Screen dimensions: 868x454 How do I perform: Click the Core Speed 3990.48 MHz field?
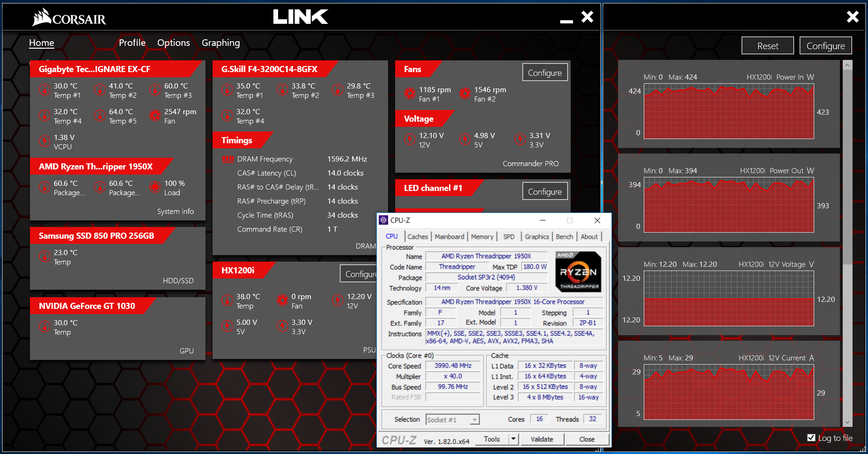pos(453,366)
